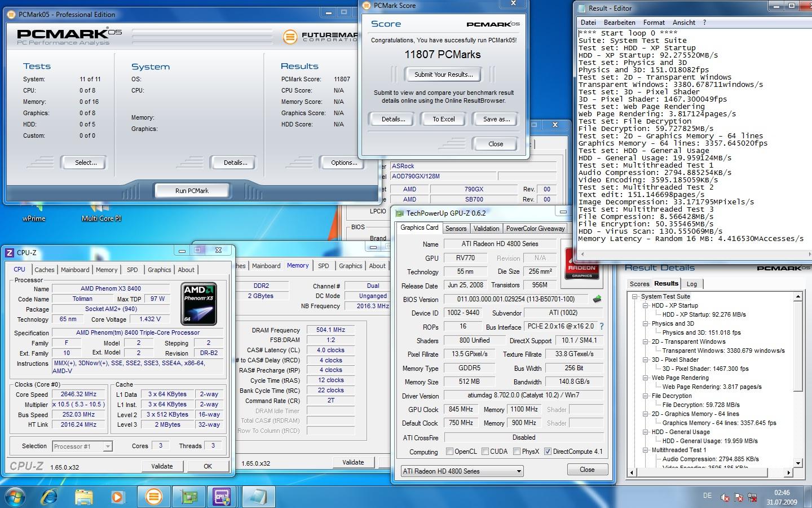The width and height of the screenshot is (812, 508).
Task: Open the PowerColor Giveaway tab in GPU-Z
Action: [535, 229]
